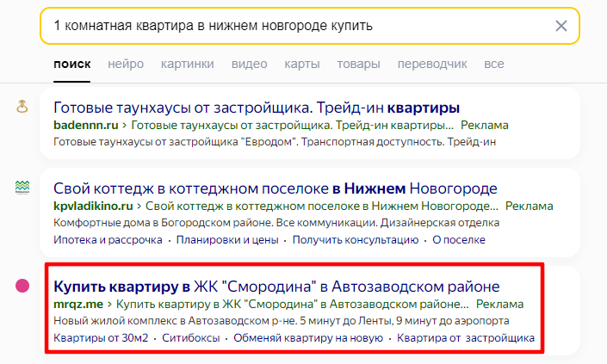The width and height of the screenshot is (607, 364).
Task: Open the mrqz.me domain link
Action: (x=78, y=304)
